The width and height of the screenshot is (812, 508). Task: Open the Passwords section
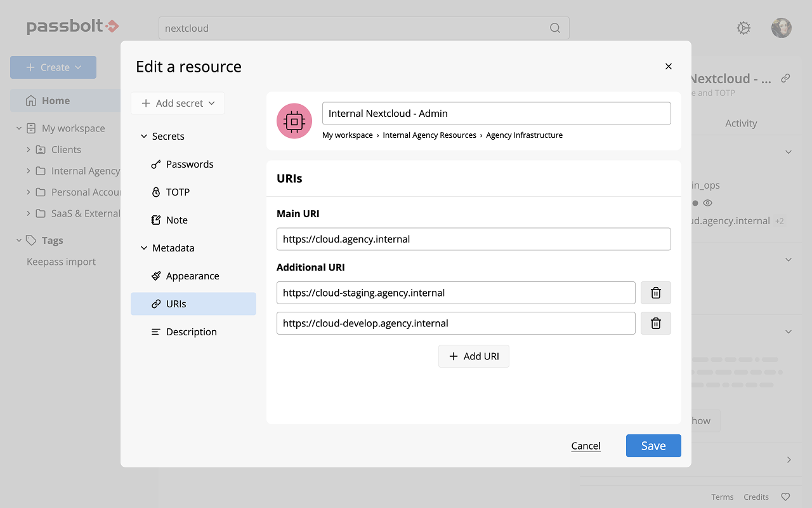[189, 164]
